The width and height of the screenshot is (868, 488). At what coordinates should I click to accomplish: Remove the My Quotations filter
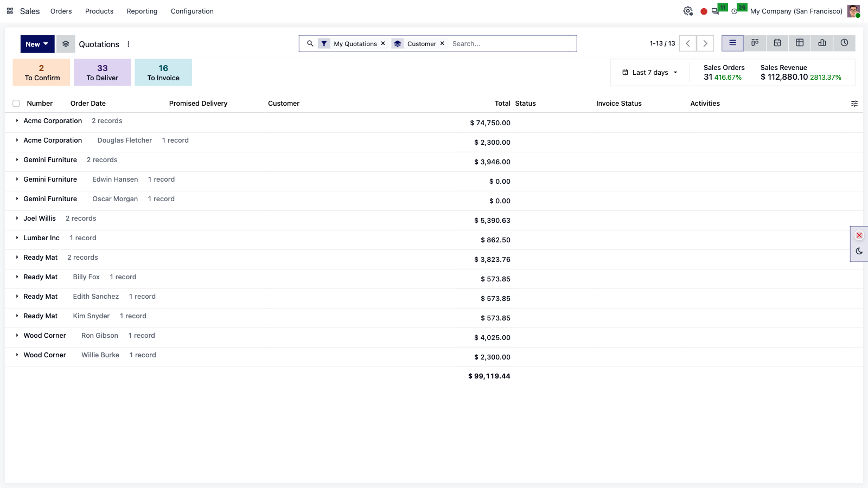pyautogui.click(x=383, y=43)
